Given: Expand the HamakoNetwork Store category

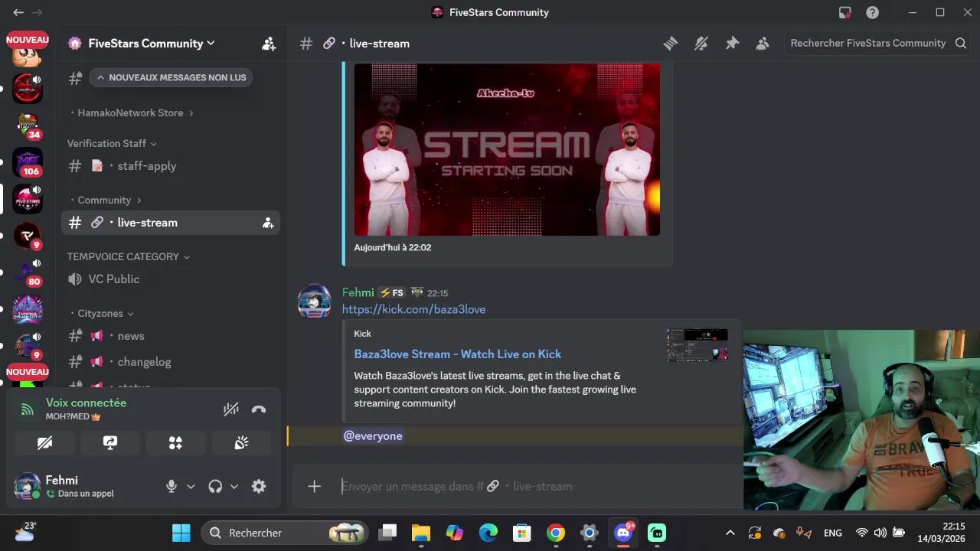Looking at the screenshot, I should pos(131,112).
